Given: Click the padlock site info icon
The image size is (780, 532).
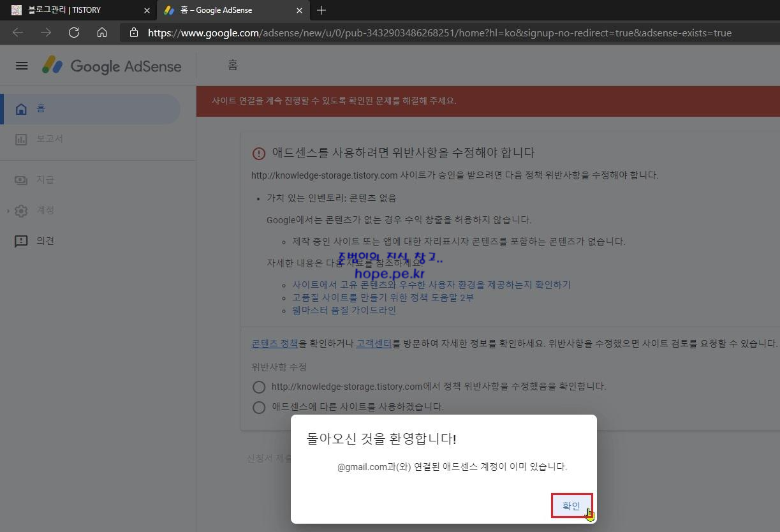Looking at the screenshot, I should pyautogui.click(x=134, y=33).
